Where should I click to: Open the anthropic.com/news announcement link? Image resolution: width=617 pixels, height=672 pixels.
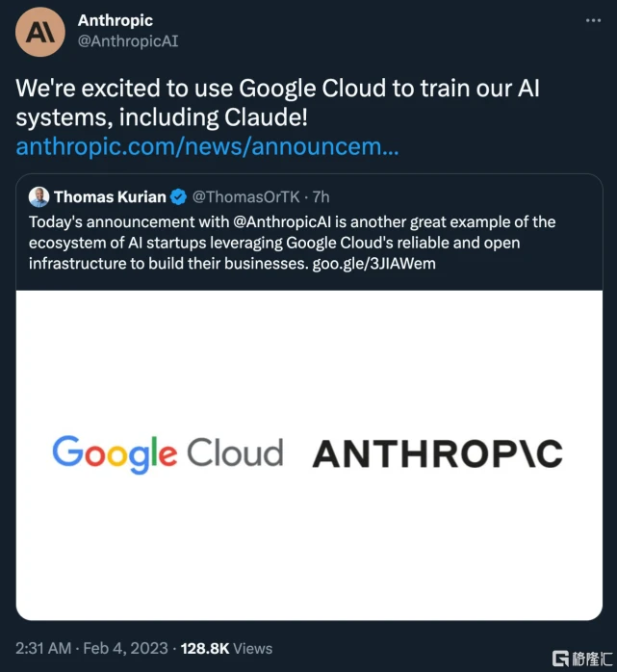click(x=207, y=148)
